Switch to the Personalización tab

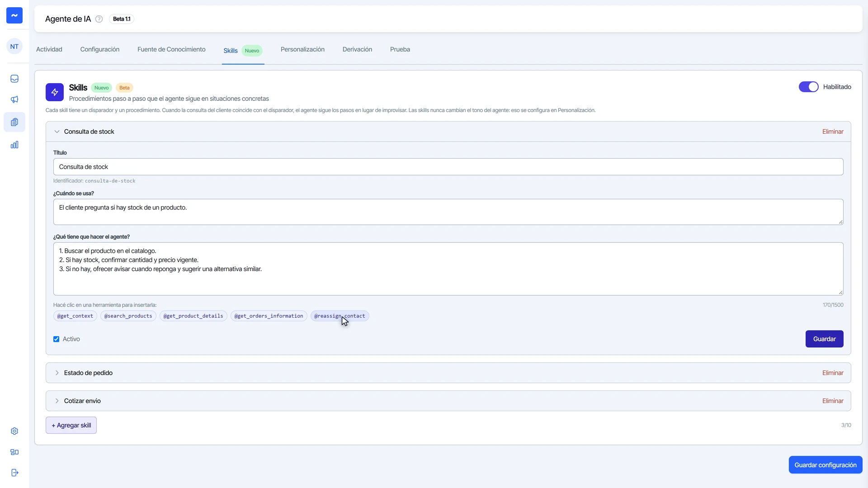(302, 49)
